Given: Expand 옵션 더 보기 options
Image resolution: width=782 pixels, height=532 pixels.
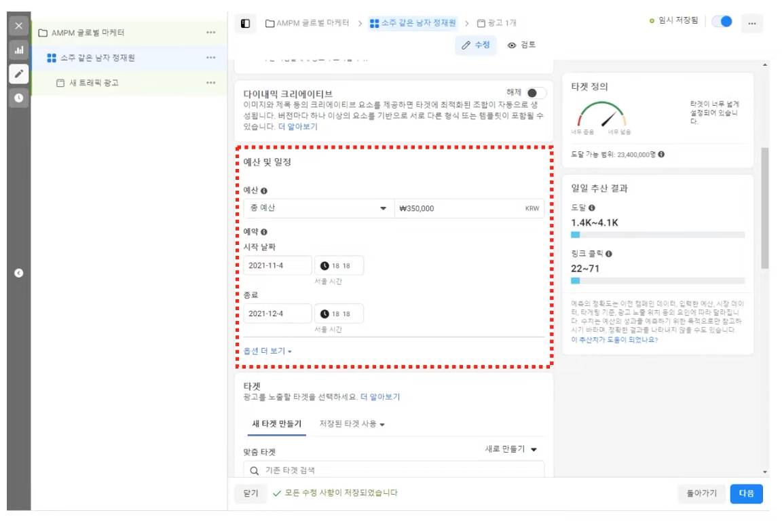Looking at the screenshot, I should 267,351.
